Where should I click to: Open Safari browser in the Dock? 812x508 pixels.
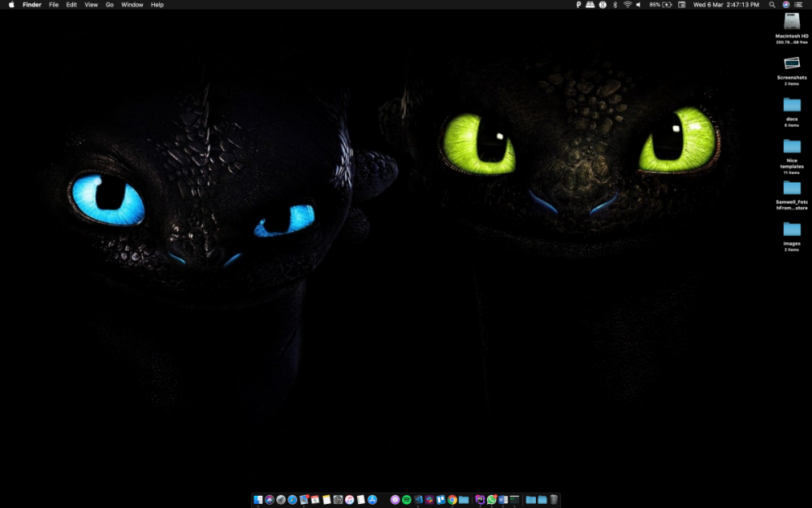[x=292, y=500]
